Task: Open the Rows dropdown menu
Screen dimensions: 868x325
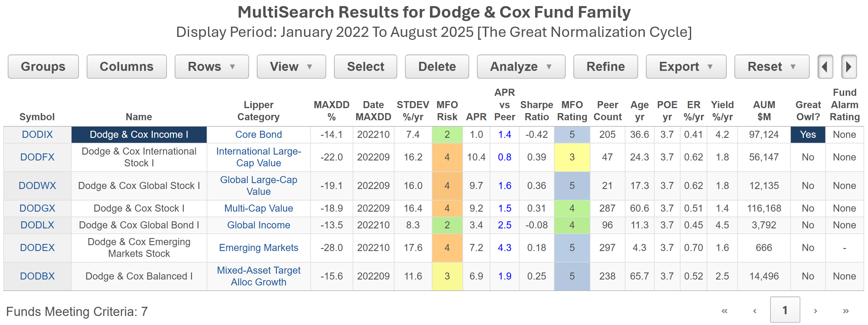Action: click(211, 67)
